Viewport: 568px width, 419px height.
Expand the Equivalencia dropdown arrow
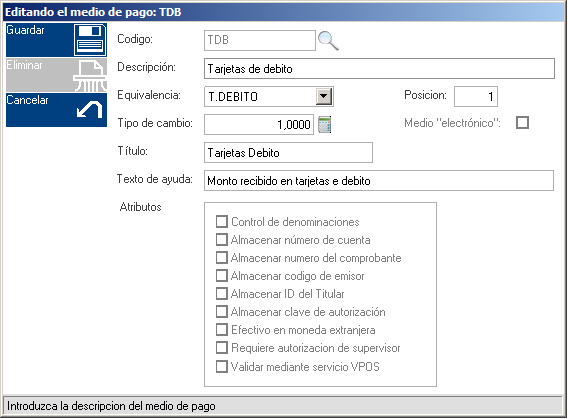324,97
